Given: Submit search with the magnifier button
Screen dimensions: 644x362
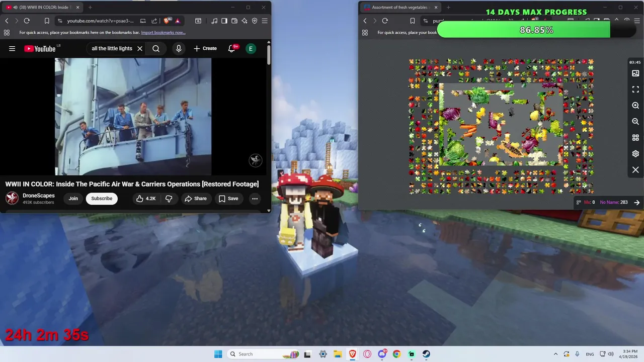Looking at the screenshot, I should pos(156,49).
